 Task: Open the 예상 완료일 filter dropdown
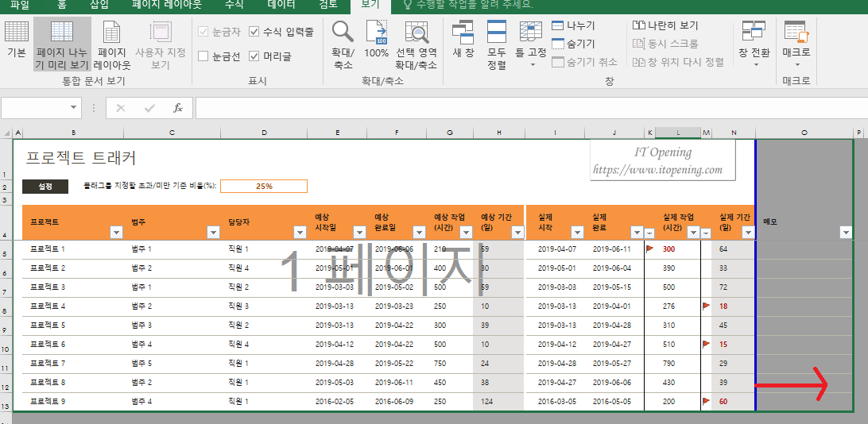coord(420,233)
